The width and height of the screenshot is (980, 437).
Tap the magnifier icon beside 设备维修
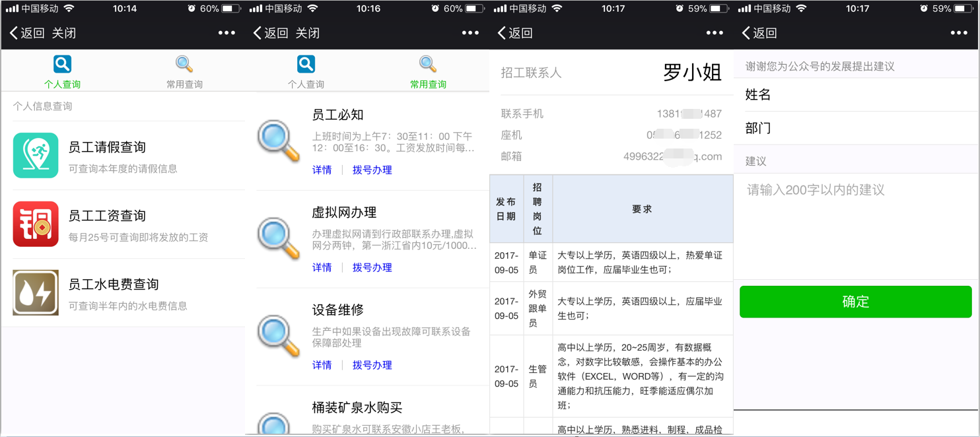[279, 336]
